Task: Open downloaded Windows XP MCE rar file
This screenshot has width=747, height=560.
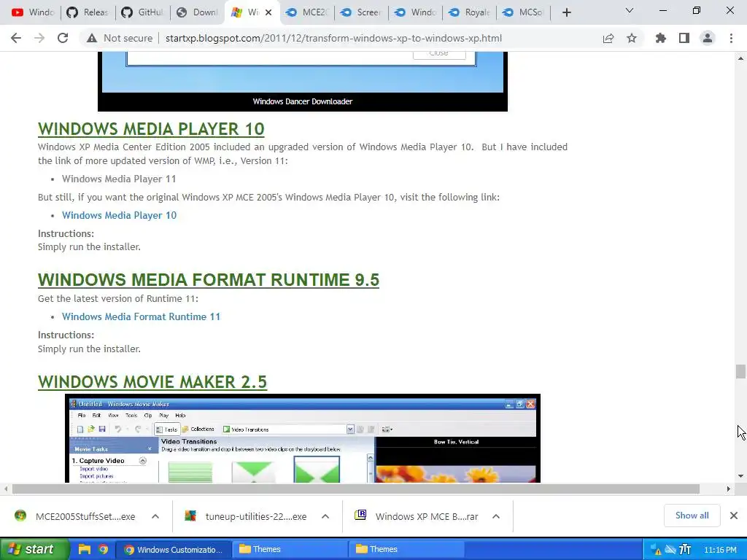Action: 417,516
